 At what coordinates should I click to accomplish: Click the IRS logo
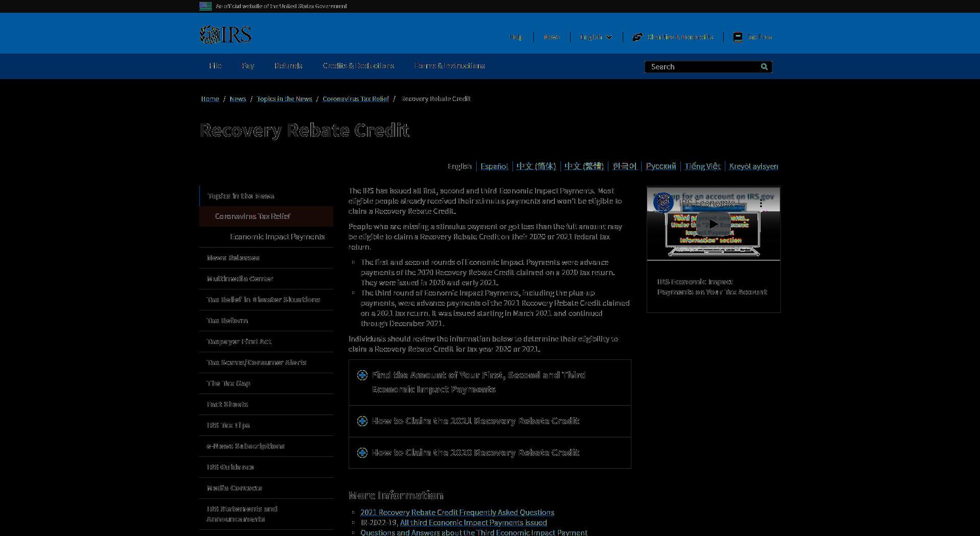click(225, 35)
